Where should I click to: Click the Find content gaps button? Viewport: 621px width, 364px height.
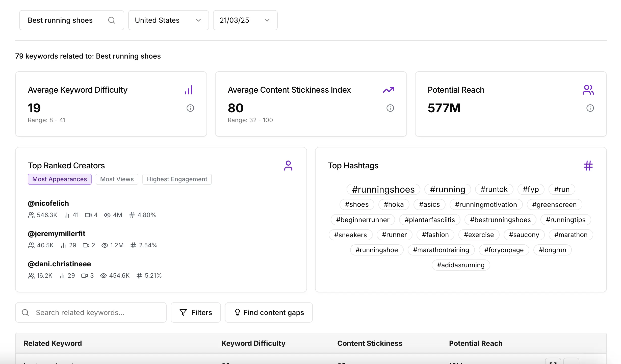point(269,313)
